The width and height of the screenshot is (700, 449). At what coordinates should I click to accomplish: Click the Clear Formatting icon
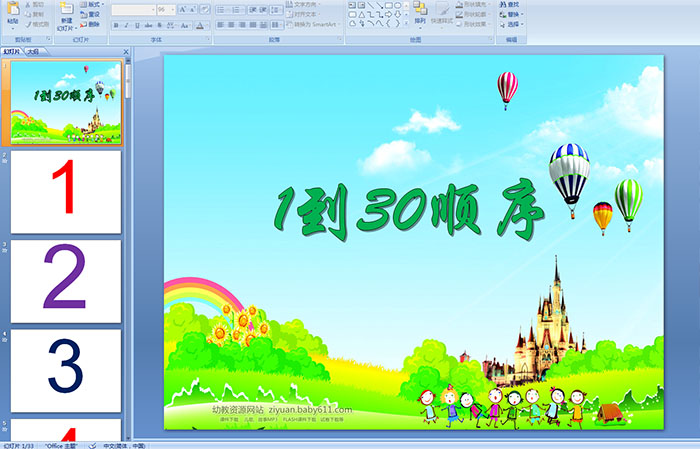(205, 10)
